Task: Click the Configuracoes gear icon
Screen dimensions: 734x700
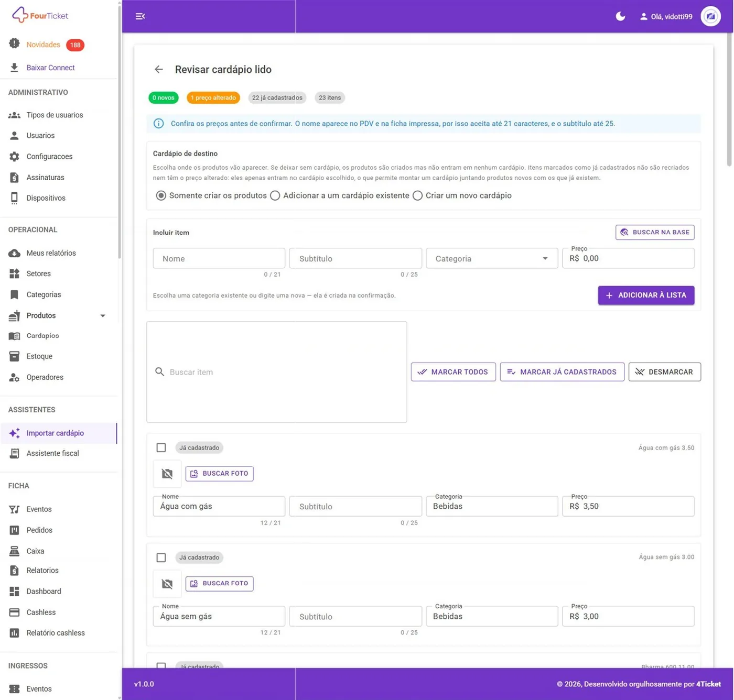Action: (14, 156)
